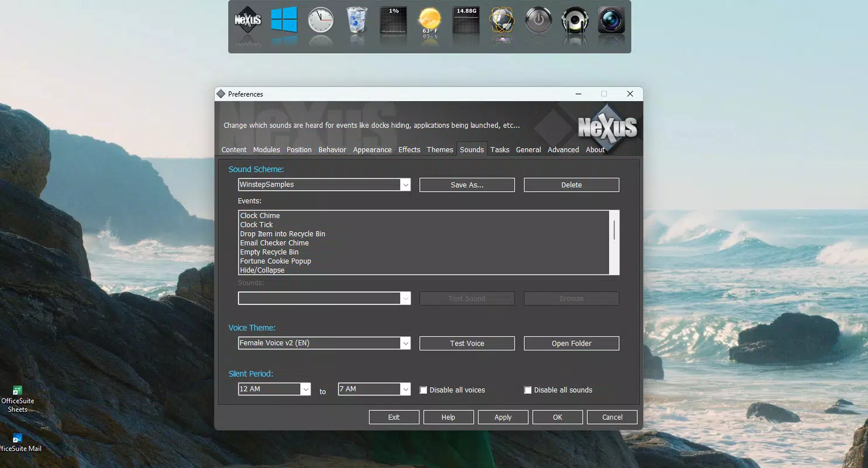Open the 7 AM silent period dropdown

405,389
